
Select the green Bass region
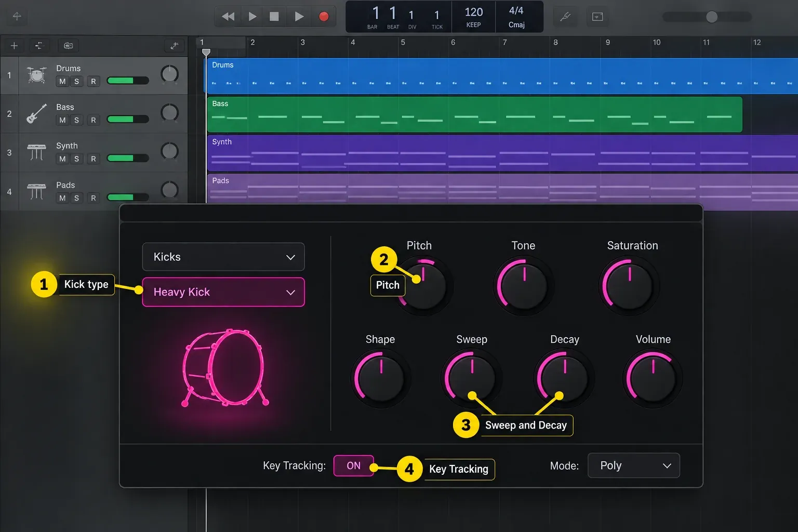pyautogui.click(x=474, y=114)
